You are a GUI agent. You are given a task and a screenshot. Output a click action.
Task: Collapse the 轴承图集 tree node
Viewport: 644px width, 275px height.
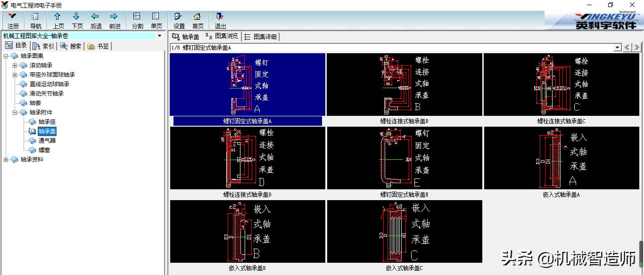pos(6,56)
